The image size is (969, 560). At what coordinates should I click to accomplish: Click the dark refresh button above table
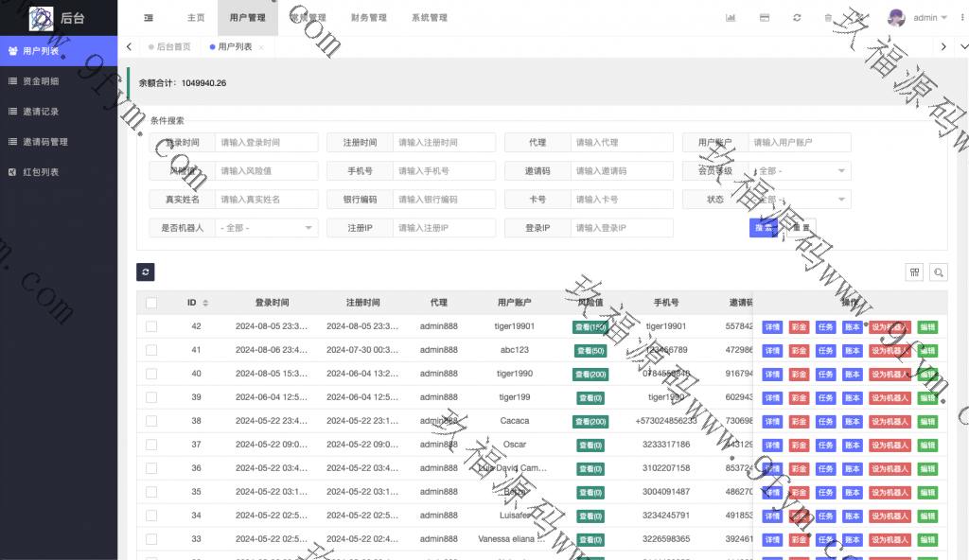(x=146, y=272)
